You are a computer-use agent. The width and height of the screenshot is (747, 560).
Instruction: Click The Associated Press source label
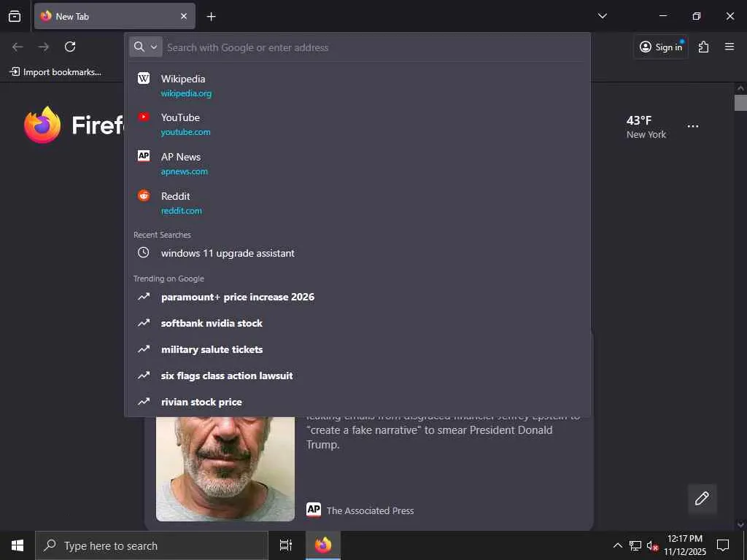click(370, 510)
